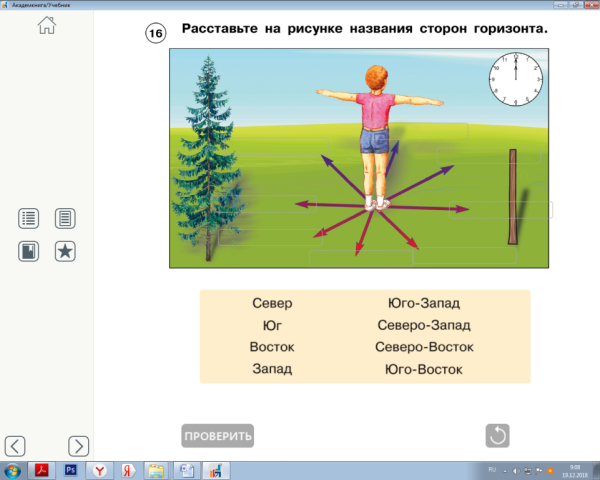Pick the word Юг
The image size is (600, 480).
[x=272, y=325]
